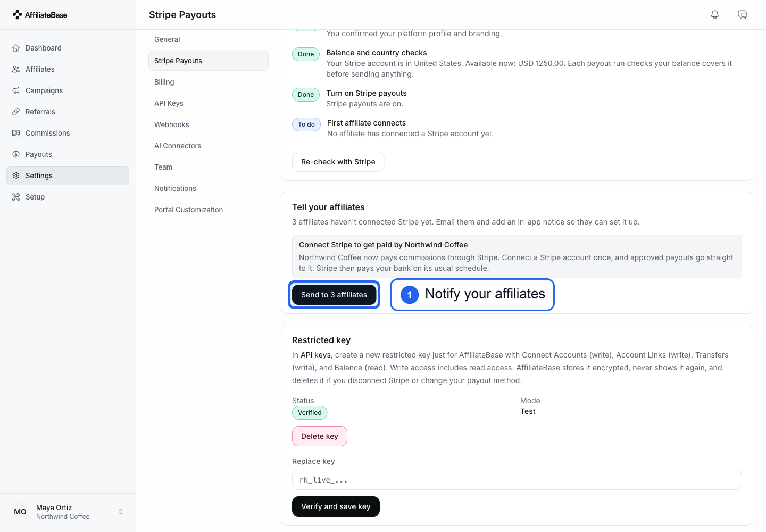
Task: Open the Payouts page
Action: click(68, 154)
